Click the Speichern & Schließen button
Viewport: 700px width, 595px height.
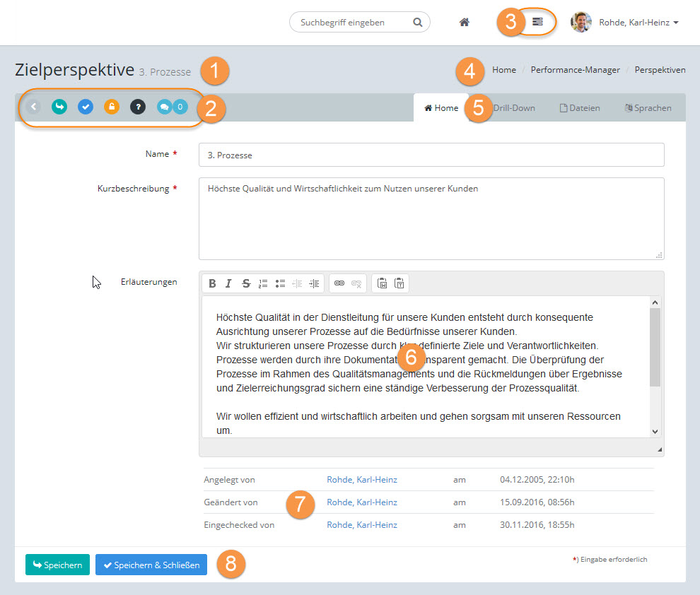(x=151, y=565)
